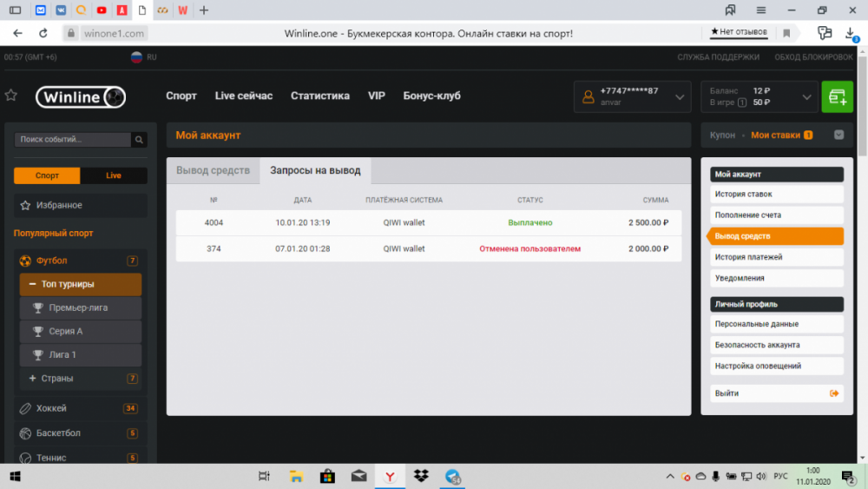Switch to Live mode toggle

[114, 175]
